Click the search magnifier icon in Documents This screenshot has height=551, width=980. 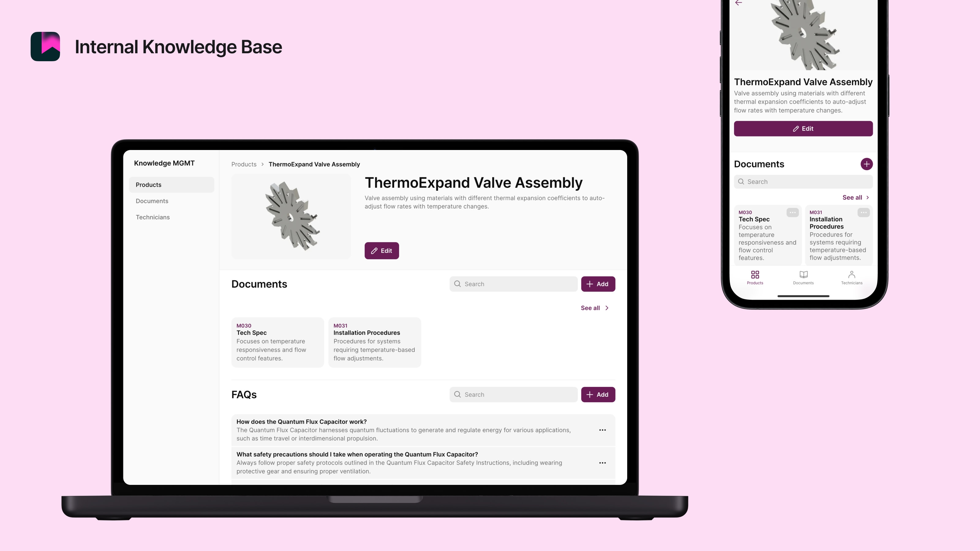pos(458,283)
